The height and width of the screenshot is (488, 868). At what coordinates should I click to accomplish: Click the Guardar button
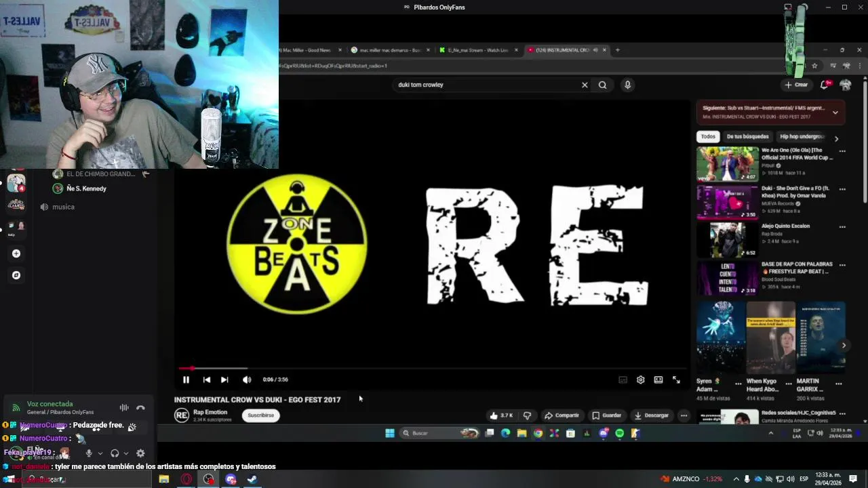(x=606, y=415)
